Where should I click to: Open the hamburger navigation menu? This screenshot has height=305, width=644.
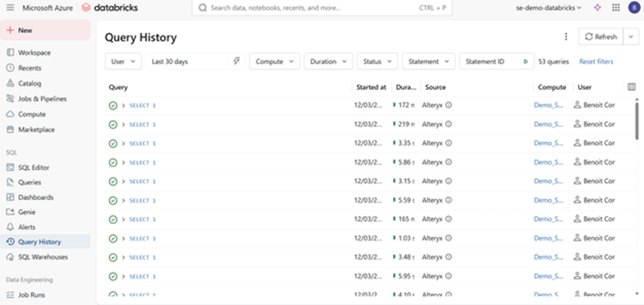click(11, 8)
